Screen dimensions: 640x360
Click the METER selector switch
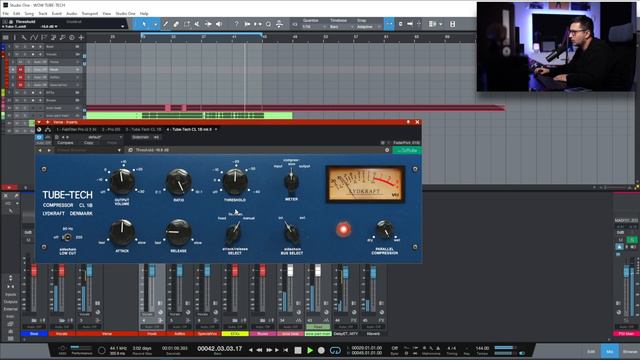click(x=291, y=182)
